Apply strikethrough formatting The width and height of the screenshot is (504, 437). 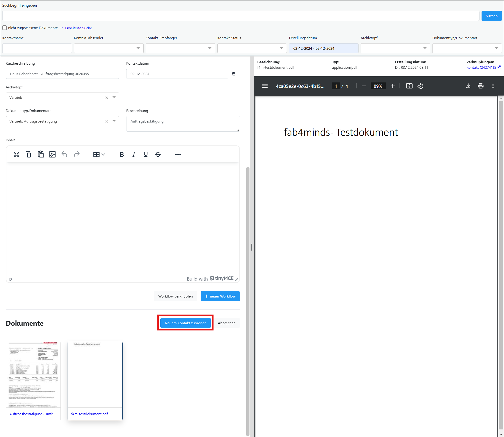[x=158, y=154]
